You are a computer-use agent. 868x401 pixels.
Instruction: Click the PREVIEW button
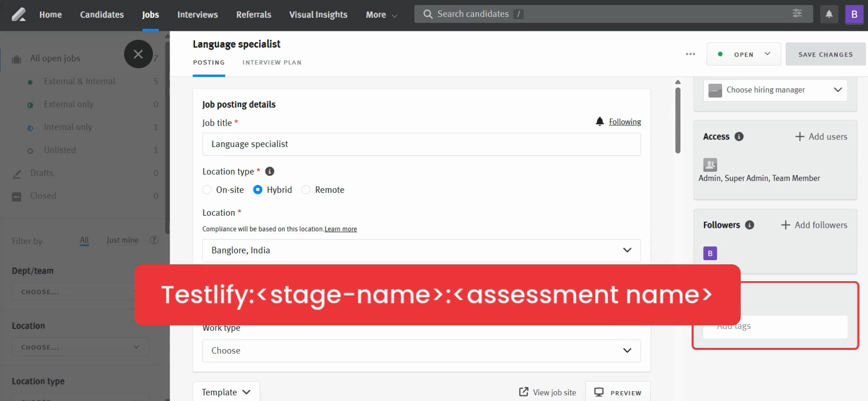617,392
